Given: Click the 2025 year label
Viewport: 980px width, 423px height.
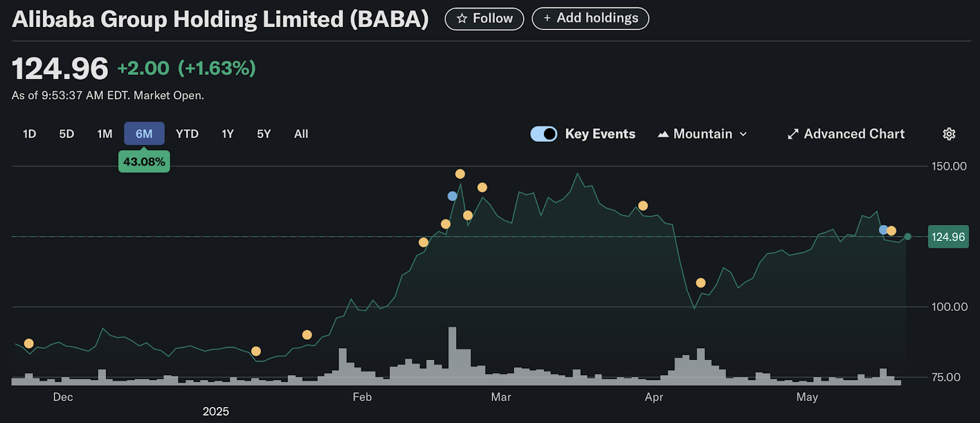Looking at the screenshot, I should coord(216,411).
